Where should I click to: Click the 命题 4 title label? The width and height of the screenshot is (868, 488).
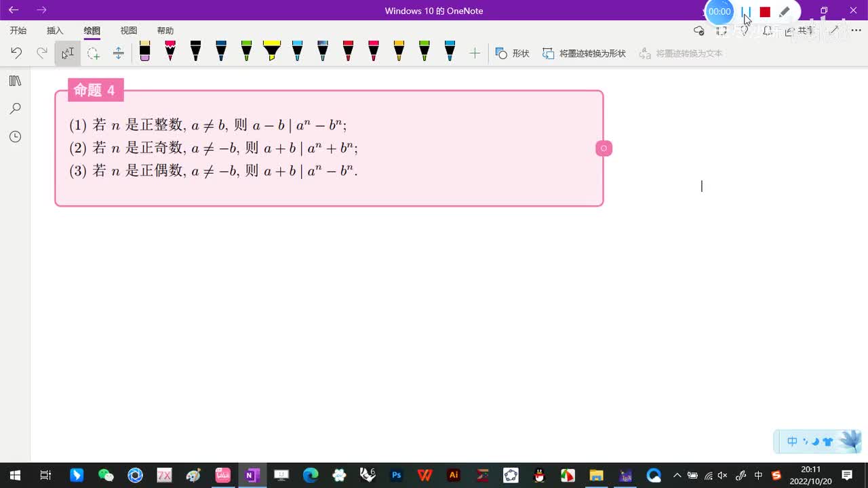pyautogui.click(x=95, y=90)
